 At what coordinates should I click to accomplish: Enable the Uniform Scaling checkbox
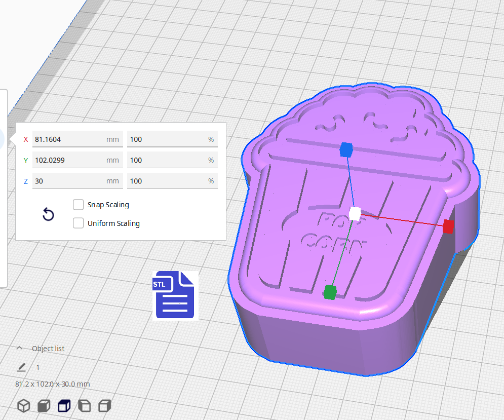tap(78, 223)
